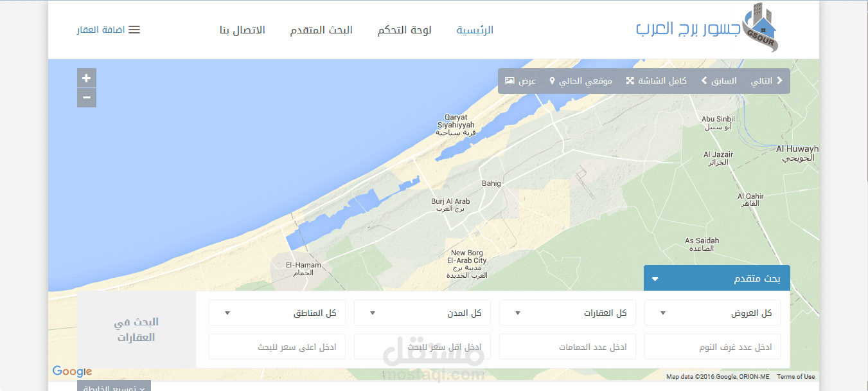868x391 pixels.
Task: Open the Terms of Use link
Action: pyautogui.click(x=796, y=376)
